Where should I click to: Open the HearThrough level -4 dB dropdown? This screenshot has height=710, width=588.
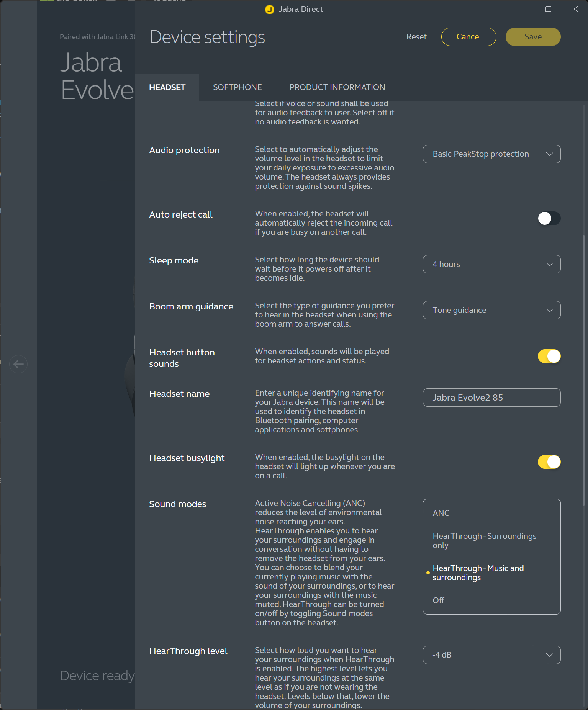491,655
